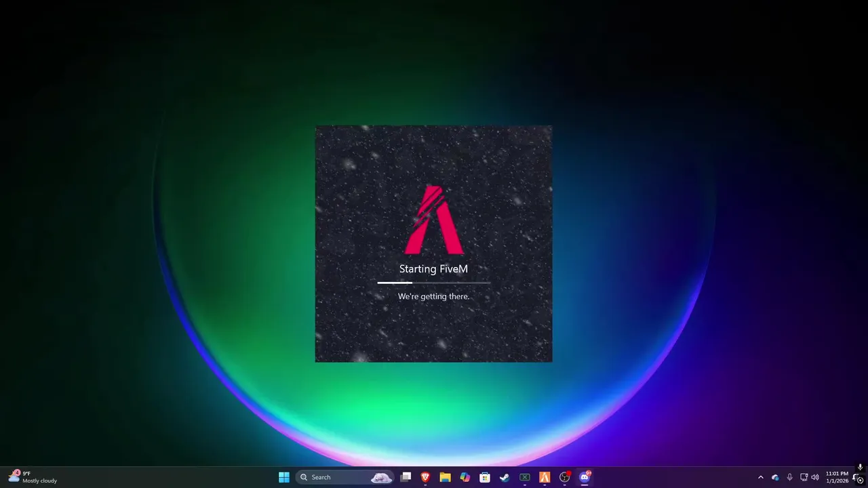This screenshot has width=868, height=488.
Task: Open the Windows Start menu
Action: point(284,477)
